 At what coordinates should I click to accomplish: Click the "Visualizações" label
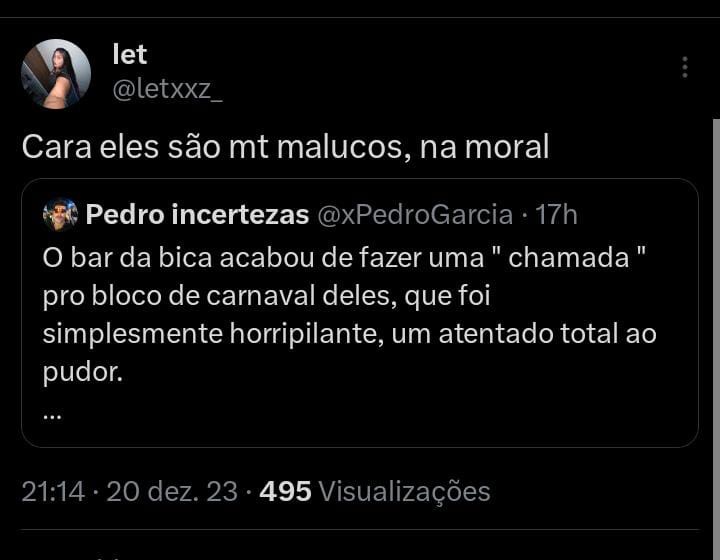(405, 491)
